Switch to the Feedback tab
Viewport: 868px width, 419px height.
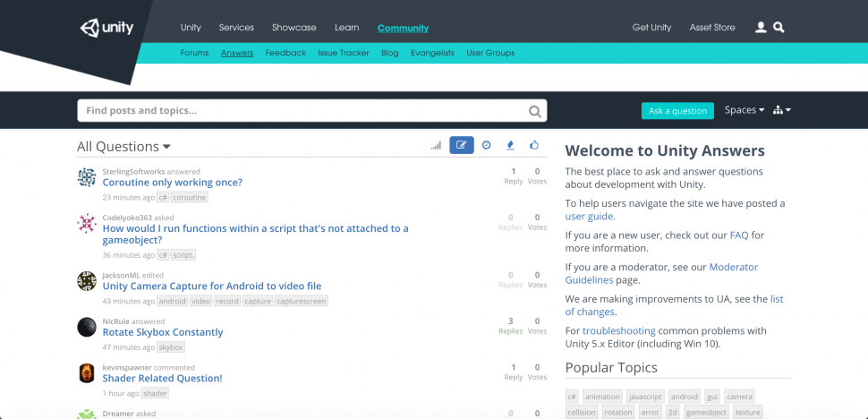click(285, 53)
